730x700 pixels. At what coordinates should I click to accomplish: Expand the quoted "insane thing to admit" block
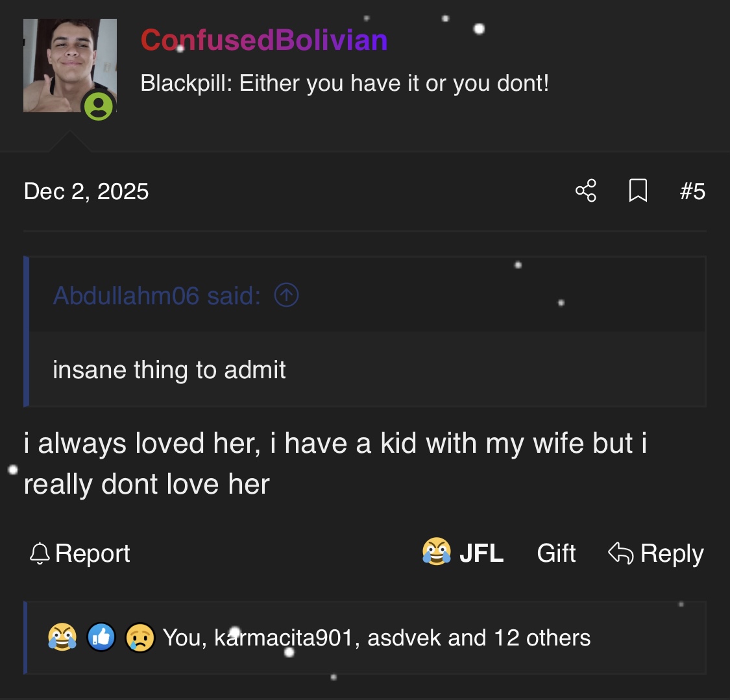tap(169, 370)
